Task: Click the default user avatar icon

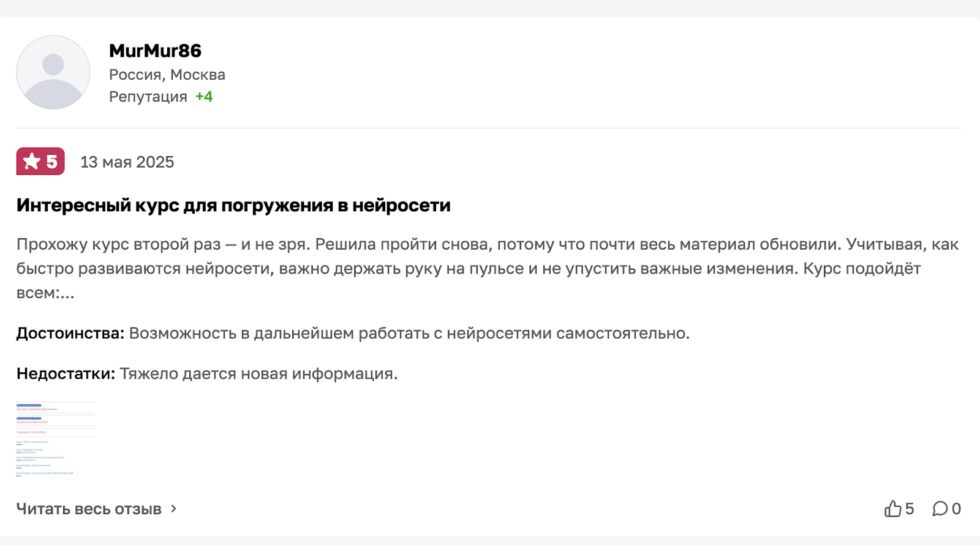Action: tap(53, 72)
